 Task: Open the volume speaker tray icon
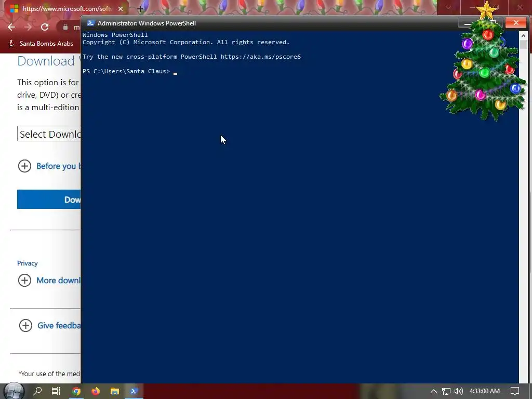[x=458, y=391]
